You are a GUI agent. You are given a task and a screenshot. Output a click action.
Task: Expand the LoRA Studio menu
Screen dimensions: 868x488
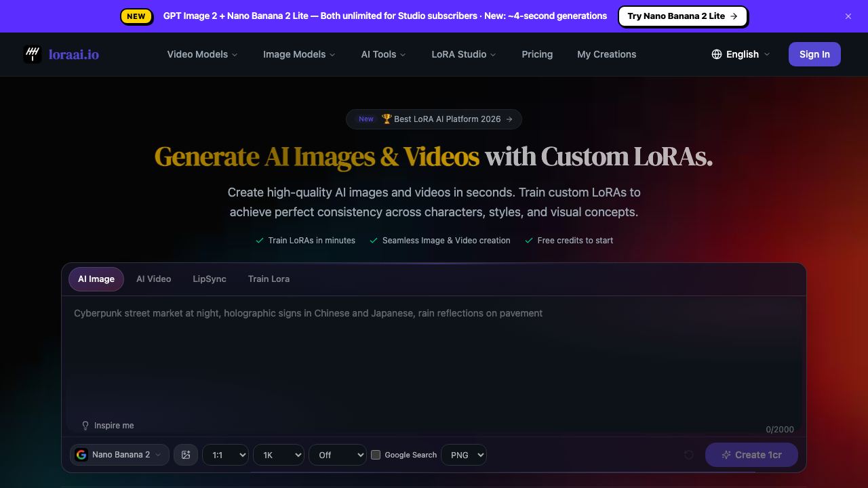click(464, 54)
